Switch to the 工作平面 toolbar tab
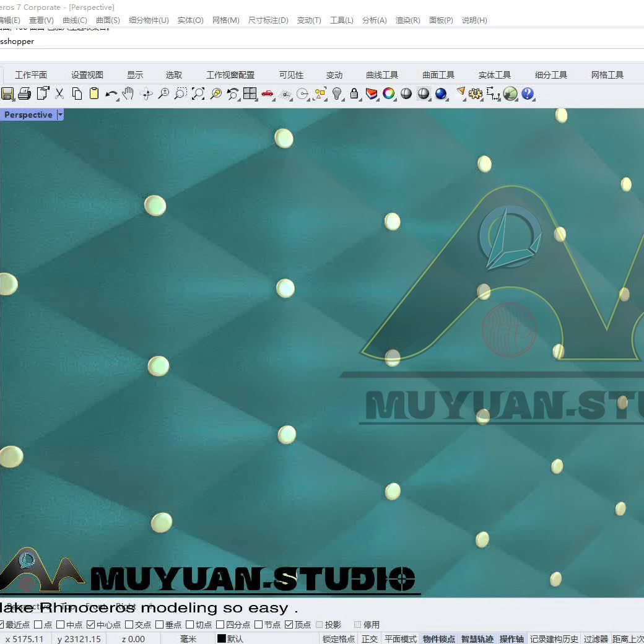Image resolution: width=644 pixels, height=644 pixels. coord(31,75)
